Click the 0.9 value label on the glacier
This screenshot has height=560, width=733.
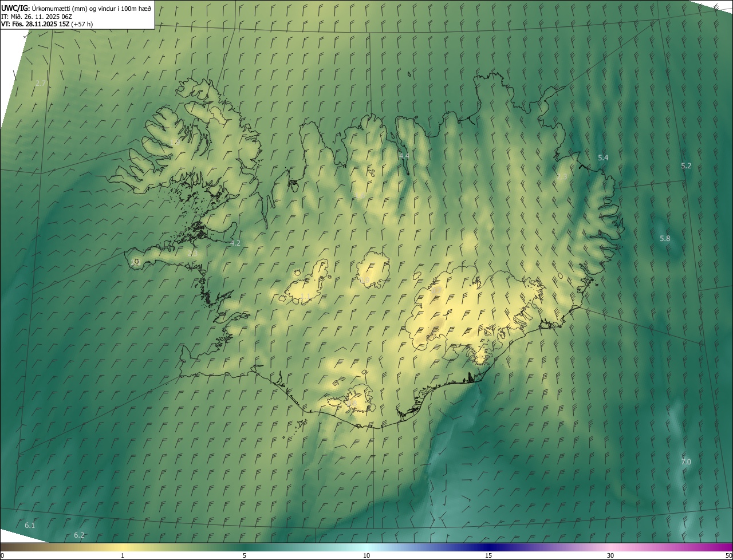click(x=364, y=280)
